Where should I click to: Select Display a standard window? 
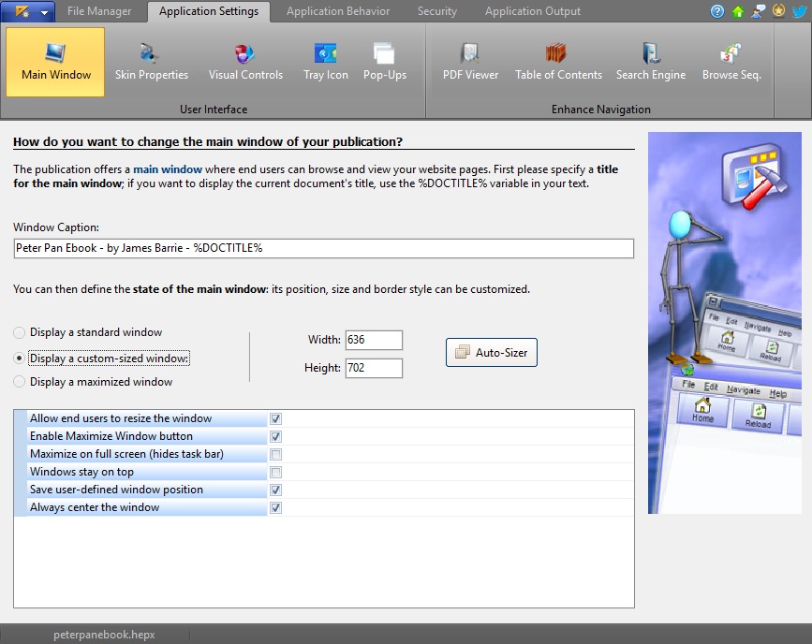[x=20, y=333]
